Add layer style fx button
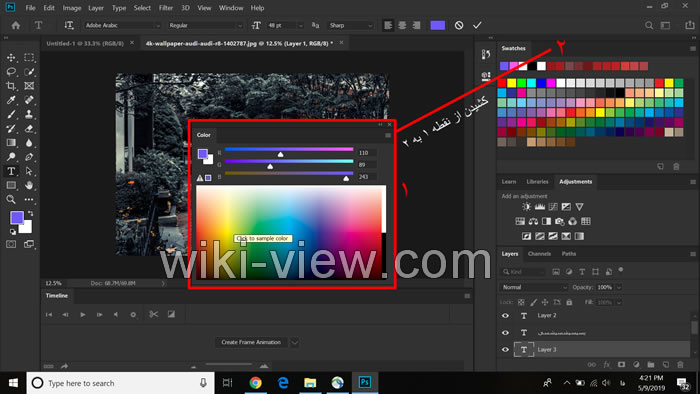Image resolution: width=700 pixels, height=394 pixels. (606, 365)
